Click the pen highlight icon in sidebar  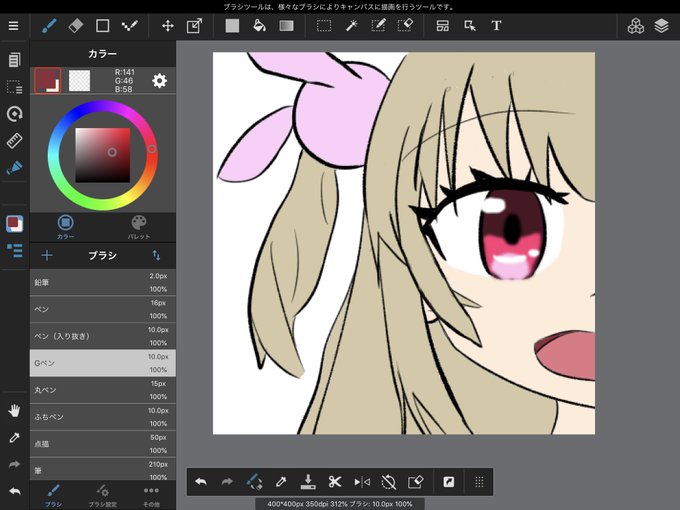(x=14, y=168)
